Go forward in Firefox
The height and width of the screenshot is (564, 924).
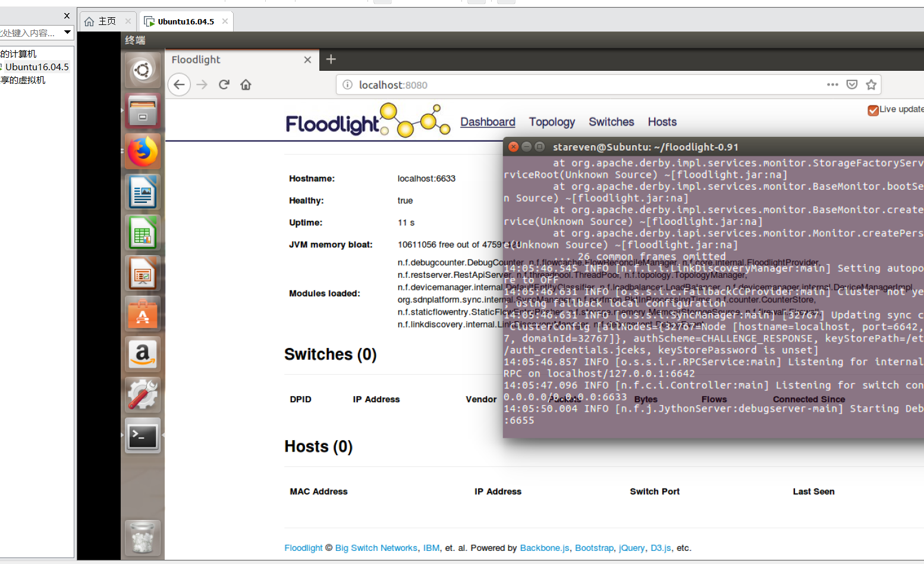click(202, 84)
